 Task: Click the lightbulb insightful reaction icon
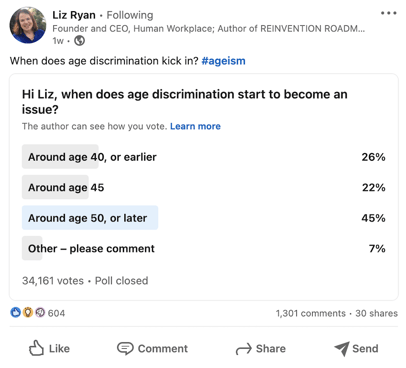point(28,313)
